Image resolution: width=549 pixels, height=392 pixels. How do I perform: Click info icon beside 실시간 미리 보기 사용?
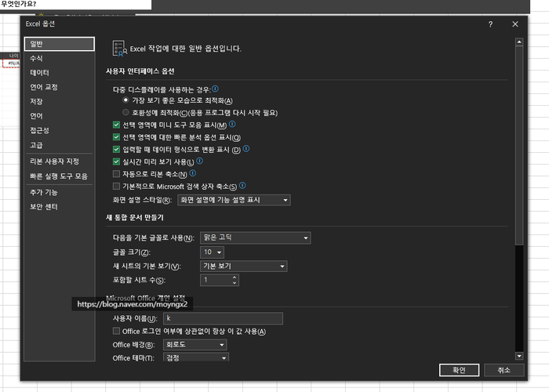click(199, 161)
